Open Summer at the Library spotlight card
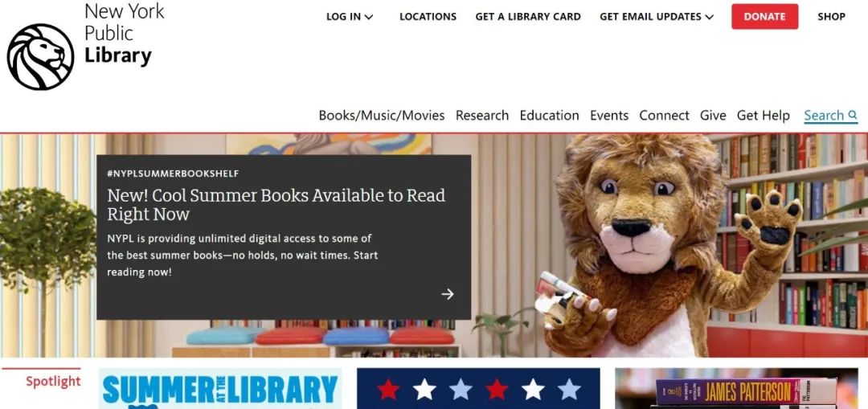 (220, 389)
